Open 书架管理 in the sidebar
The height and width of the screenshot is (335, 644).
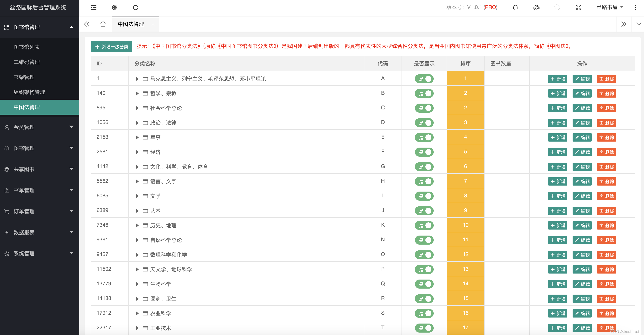[x=24, y=77]
